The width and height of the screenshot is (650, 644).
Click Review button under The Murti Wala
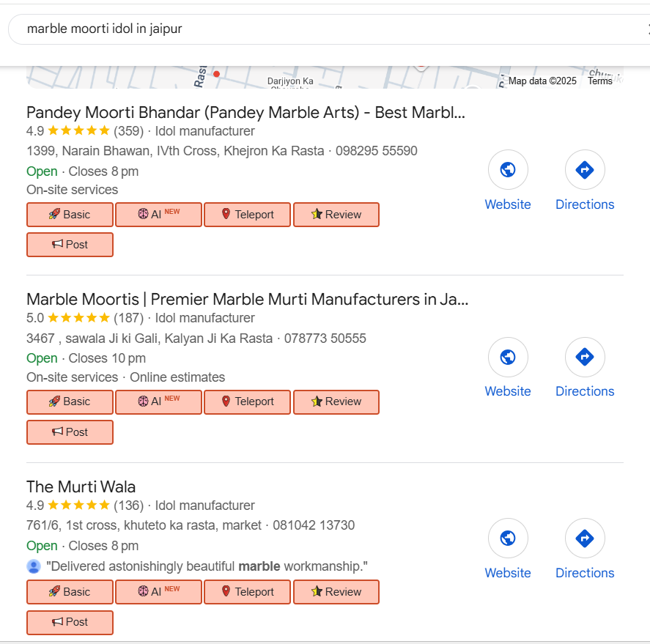pyautogui.click(x=336, y=592)
